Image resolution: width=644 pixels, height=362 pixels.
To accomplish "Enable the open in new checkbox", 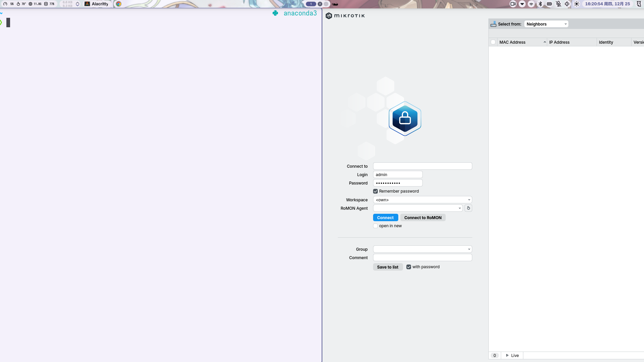I will point(375,226).
